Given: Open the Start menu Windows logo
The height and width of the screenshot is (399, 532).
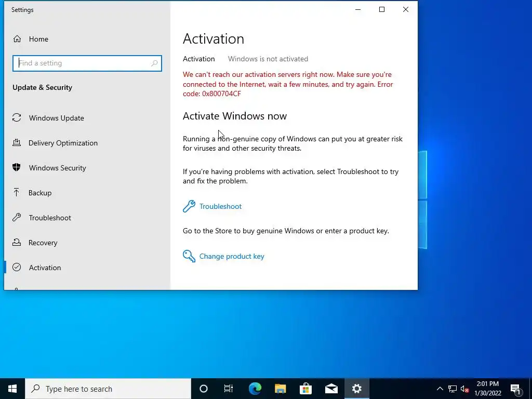Looking at the screenshot, I should click(x=12, y=389).
